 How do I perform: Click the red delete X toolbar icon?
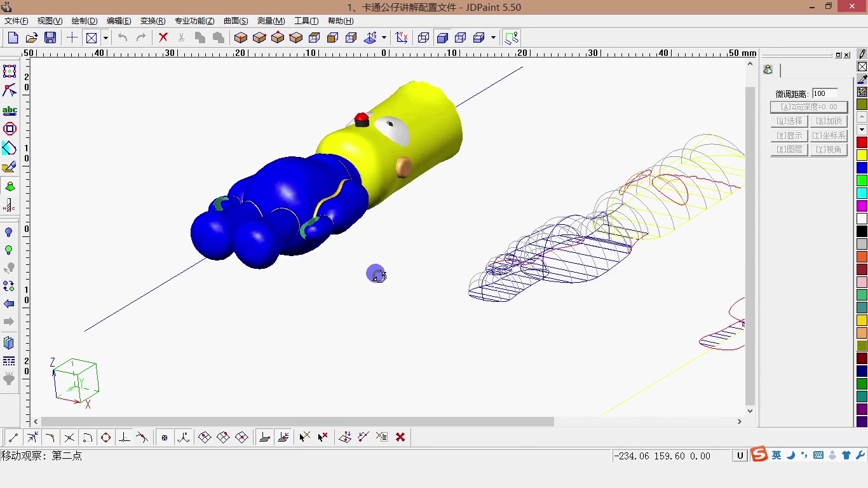tap(163, 37)
